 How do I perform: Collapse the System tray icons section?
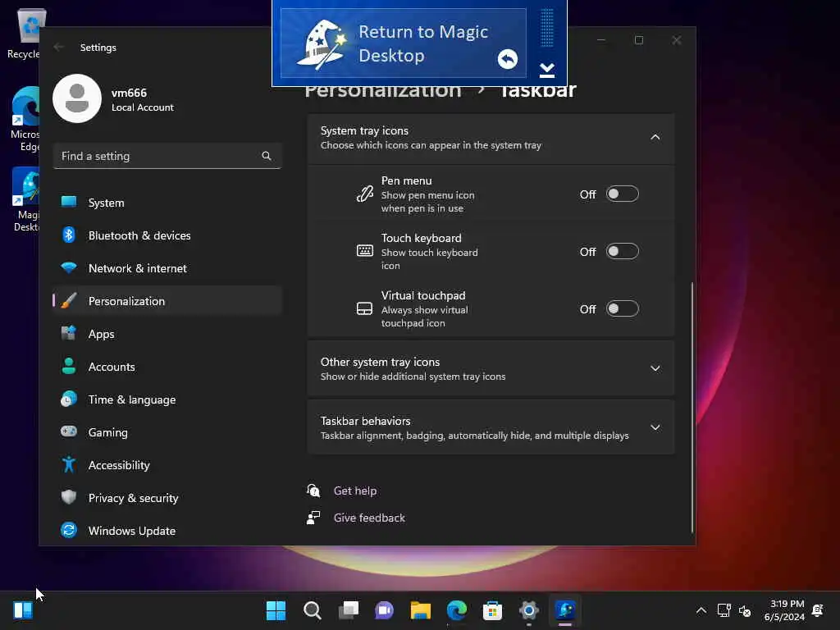[x=655, y=137]
